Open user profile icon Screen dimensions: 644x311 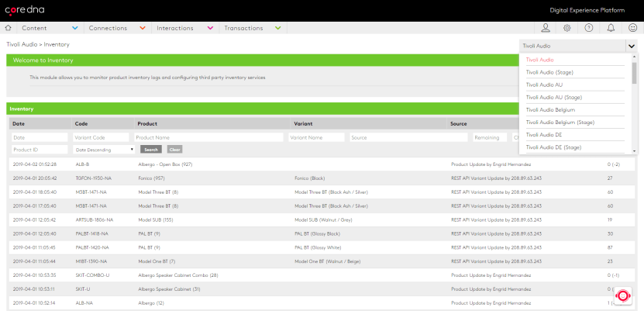(546, 28)
